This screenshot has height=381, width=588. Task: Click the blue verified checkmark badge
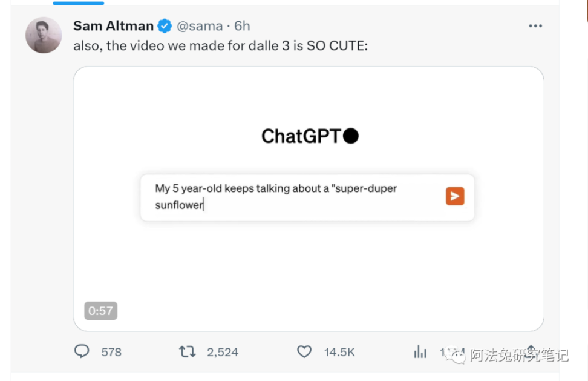click(x=165, y=26)
